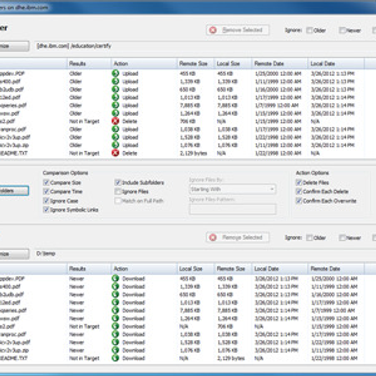Tick the Older ignore checkbox in the dhe.ibm.com pane

(310, 30)
